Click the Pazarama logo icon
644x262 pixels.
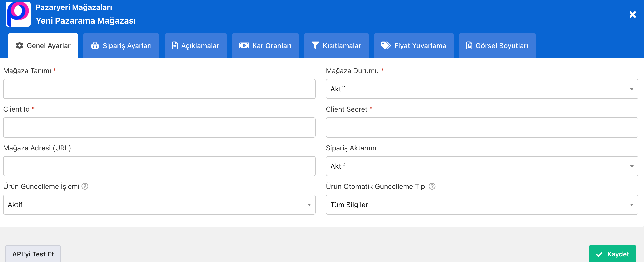click(18, 14)
